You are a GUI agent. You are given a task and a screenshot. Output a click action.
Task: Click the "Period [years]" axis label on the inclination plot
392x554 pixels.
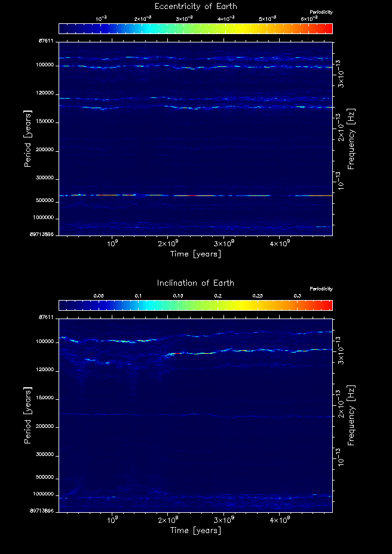(27, 414)
